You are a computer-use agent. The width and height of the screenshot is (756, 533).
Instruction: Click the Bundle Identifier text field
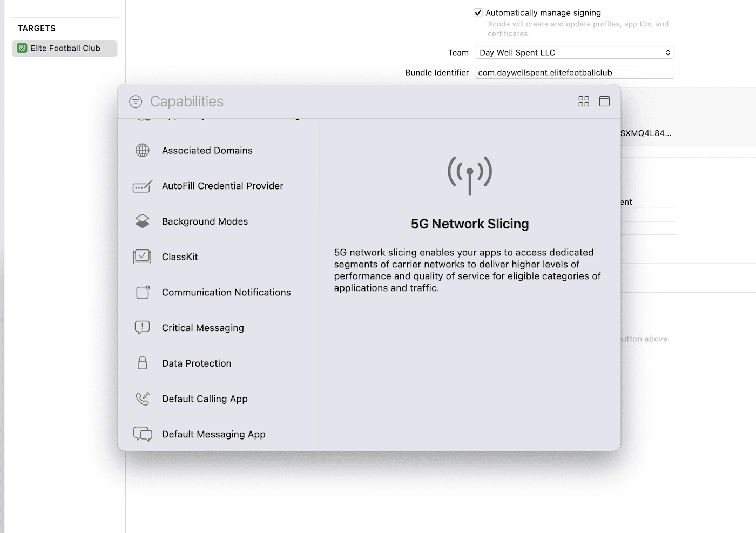(x=574, y=72)
